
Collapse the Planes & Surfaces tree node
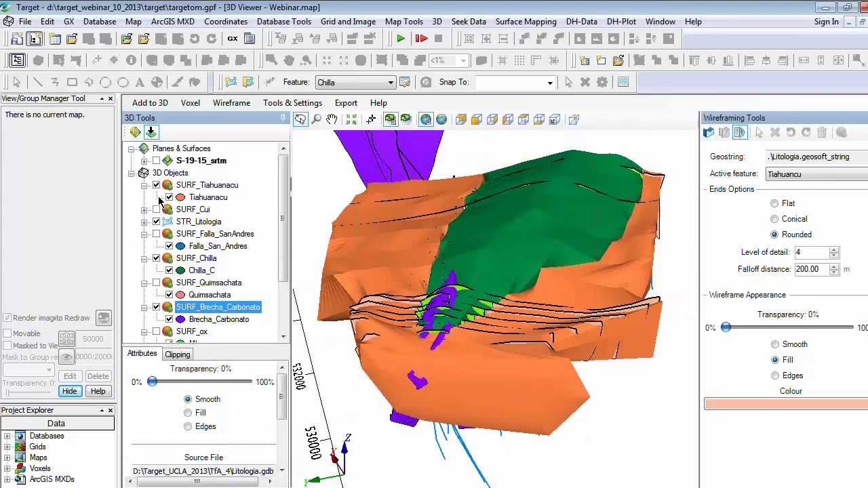point(132,148)
